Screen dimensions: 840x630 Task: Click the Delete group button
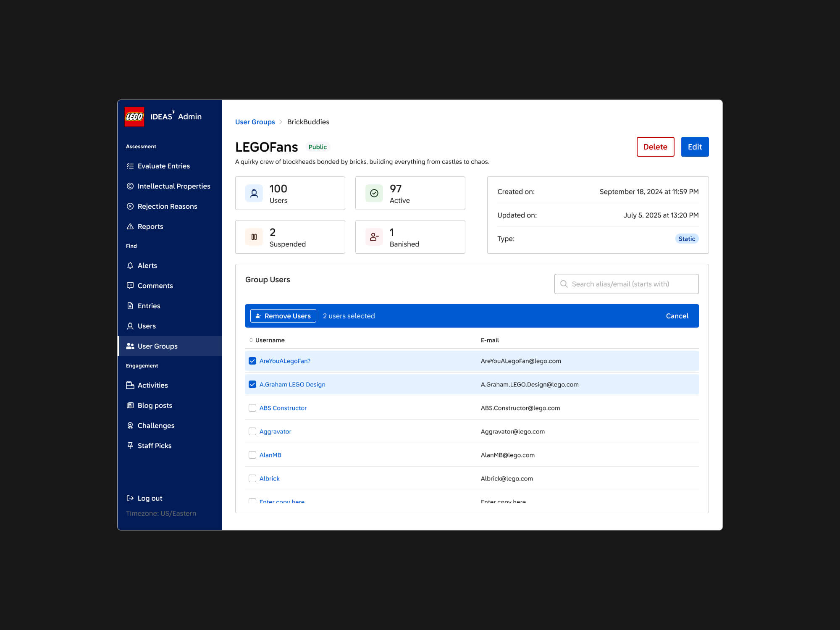pos(655,147)
